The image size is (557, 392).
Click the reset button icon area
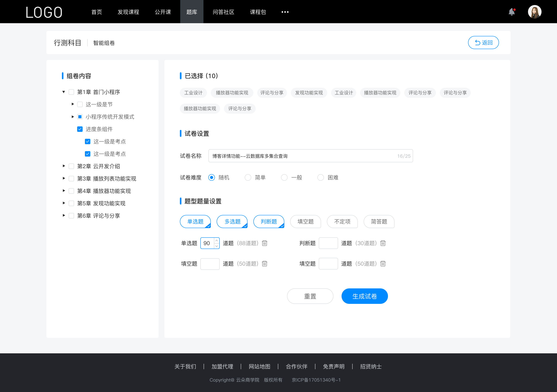[310, 296]
